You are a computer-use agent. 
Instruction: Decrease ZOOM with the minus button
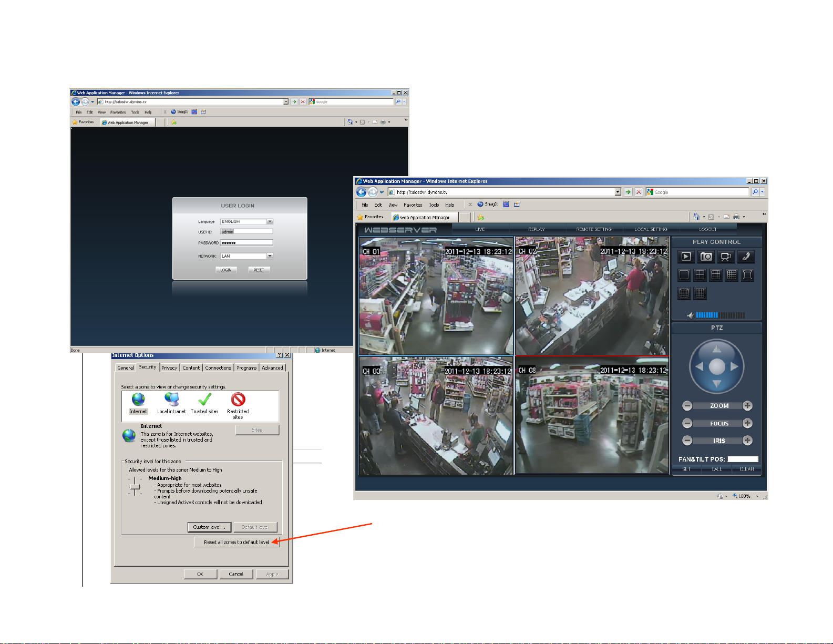coord(687,406)
